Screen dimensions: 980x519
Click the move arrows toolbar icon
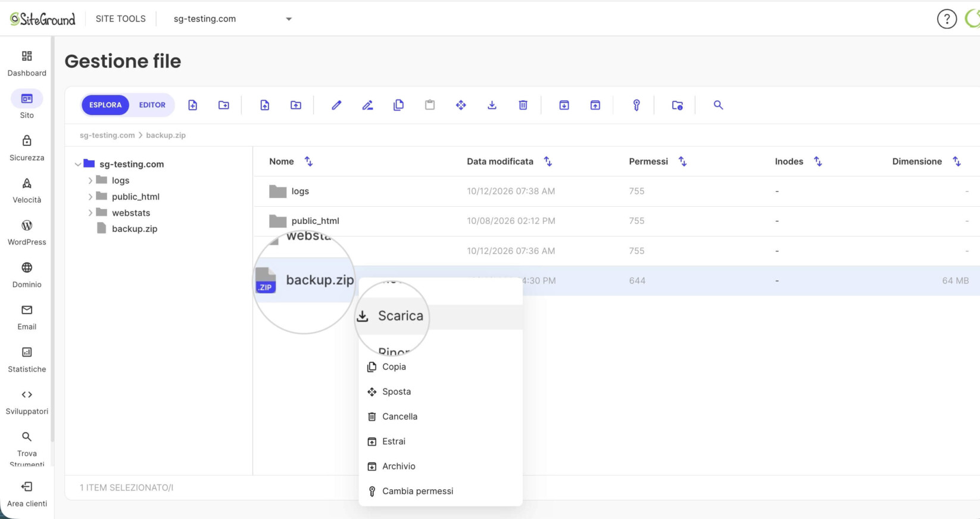point(461,105)
